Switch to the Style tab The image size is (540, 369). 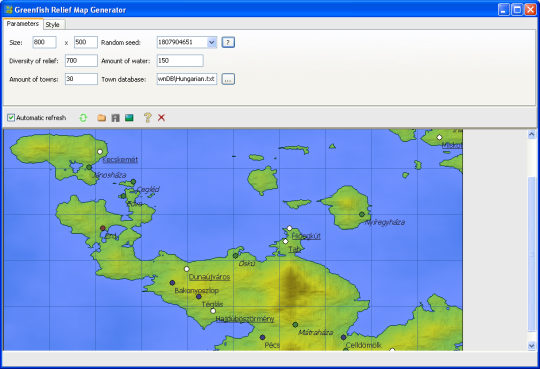(53, 24)
